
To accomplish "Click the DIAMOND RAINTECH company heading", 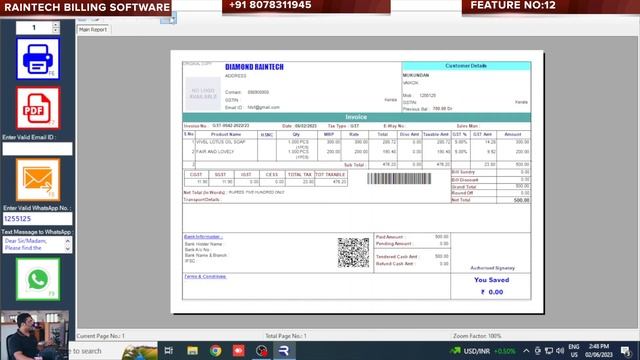I will (254, 67).
